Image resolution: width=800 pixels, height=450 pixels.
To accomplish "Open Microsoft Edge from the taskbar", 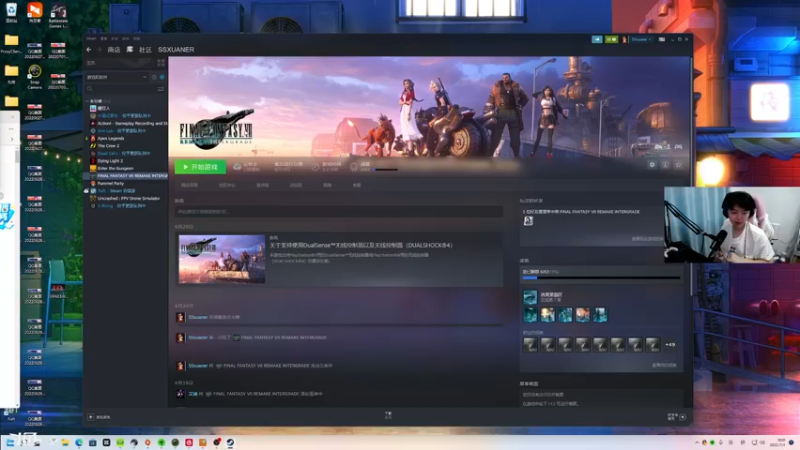I will click(x=79, y=442).
